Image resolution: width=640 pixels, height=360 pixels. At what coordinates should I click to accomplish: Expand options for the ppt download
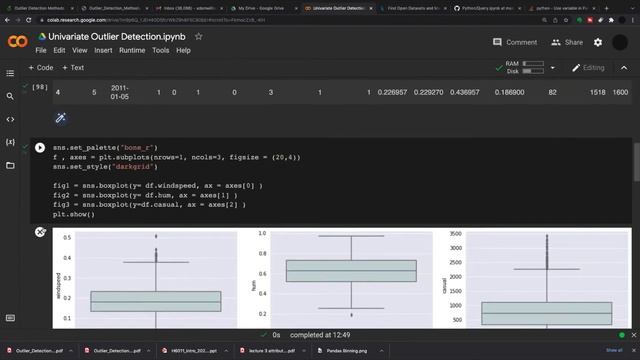[226, 351]
